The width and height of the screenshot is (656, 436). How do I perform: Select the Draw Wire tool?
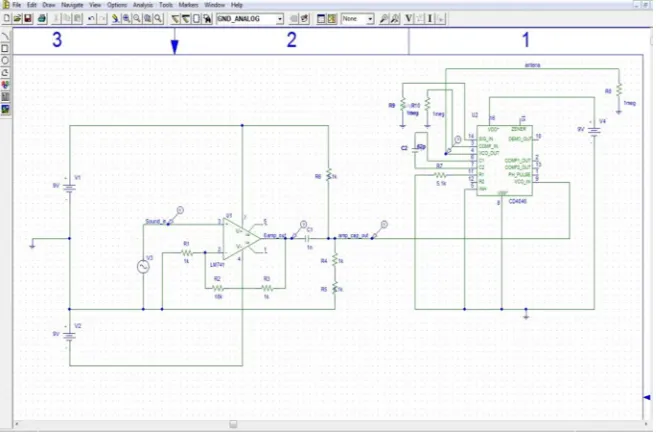click(175, 19)
